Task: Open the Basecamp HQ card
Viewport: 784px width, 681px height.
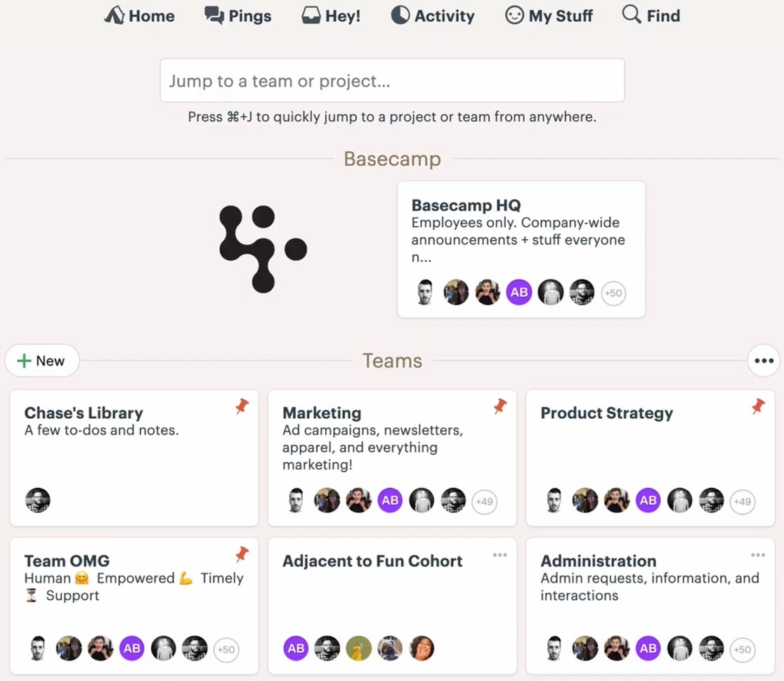Action: pos(521,249)
